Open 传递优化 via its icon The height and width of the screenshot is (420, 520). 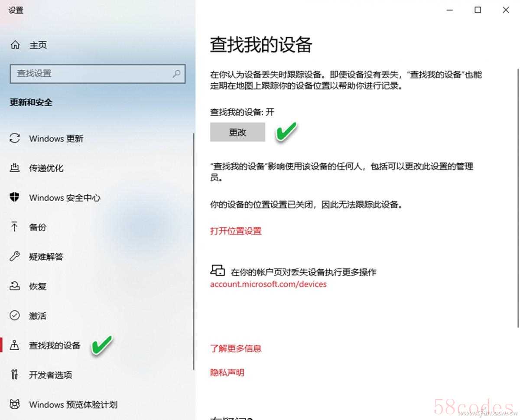tap(15, 168)
